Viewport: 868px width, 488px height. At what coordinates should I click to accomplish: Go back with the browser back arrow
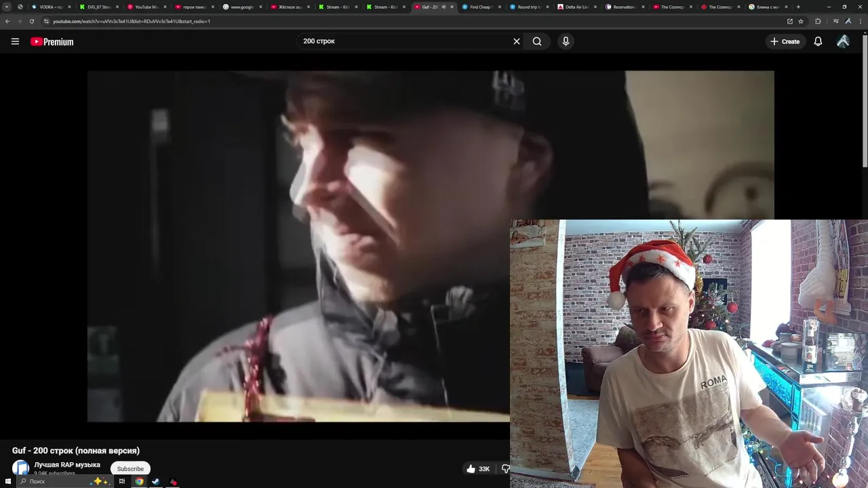tap(7, 21)
